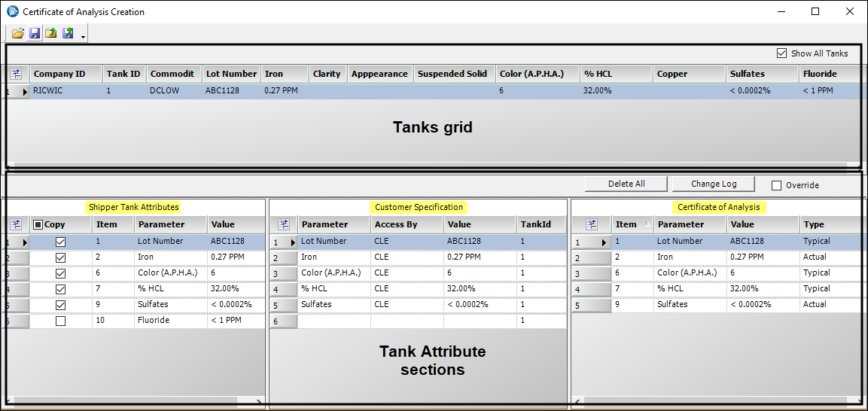Screen dimensions: 868x411
Task: Click the Actual type cell for Iron row
Action: click(830, 257)
